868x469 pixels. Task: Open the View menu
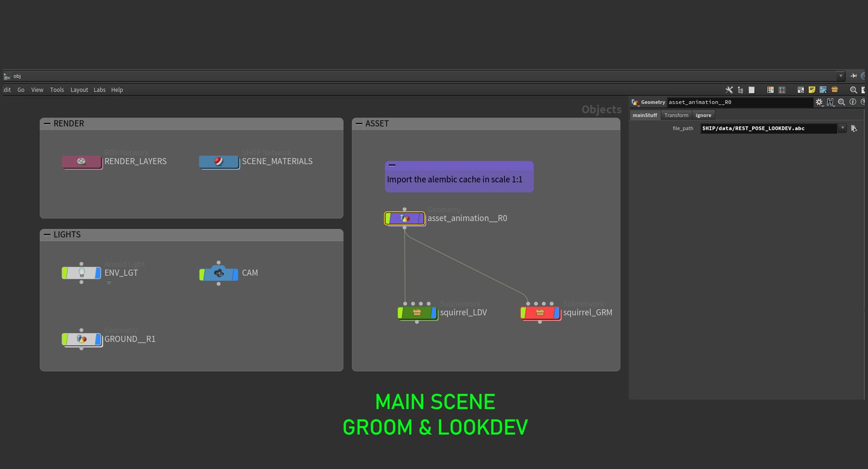[37, 90]
